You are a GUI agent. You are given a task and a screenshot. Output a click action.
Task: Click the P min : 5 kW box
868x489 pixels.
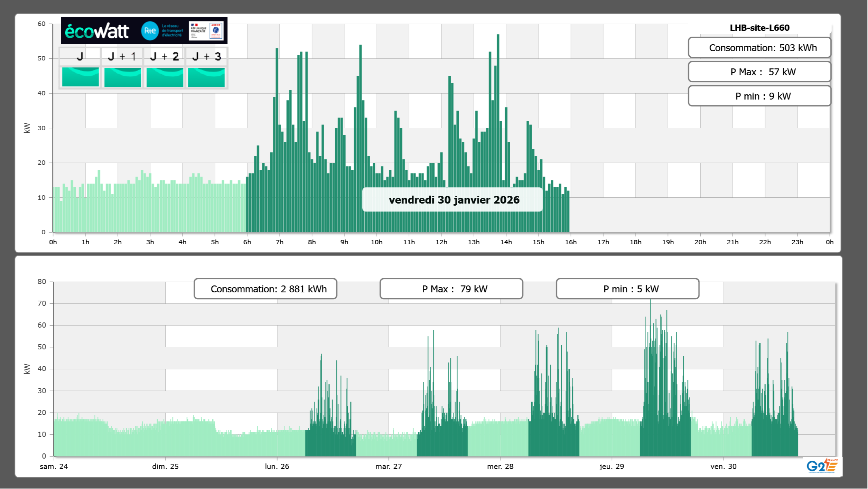627,289
